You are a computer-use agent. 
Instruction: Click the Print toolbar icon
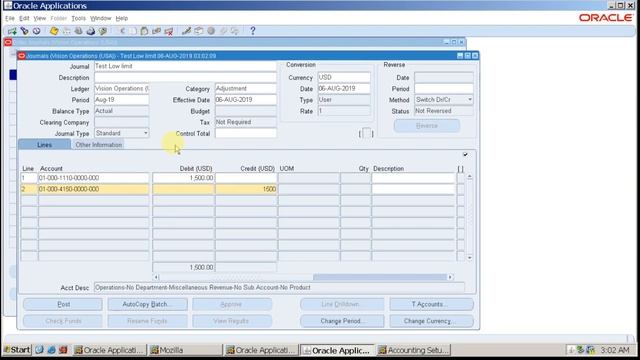pyautogui.click(x=91, y=31)
